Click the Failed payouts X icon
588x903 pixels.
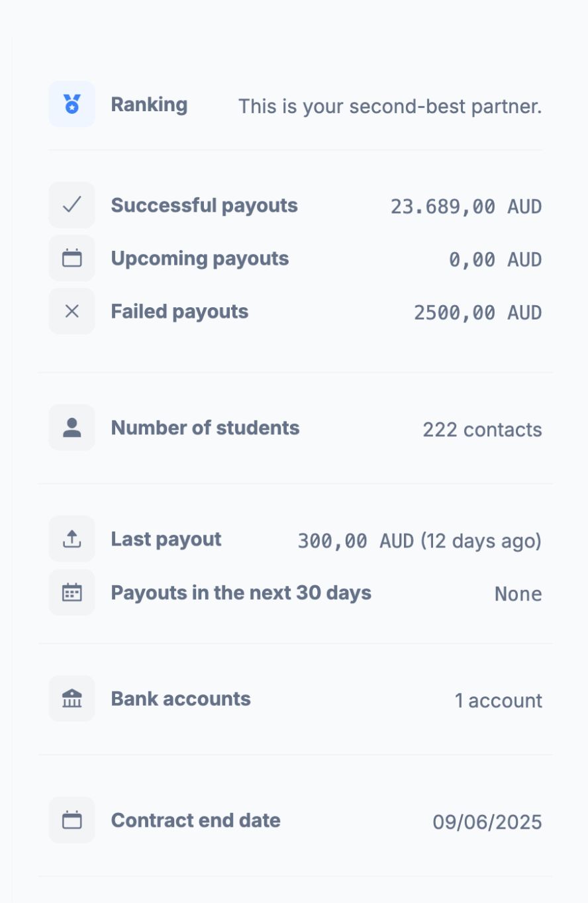click(72, 311)
